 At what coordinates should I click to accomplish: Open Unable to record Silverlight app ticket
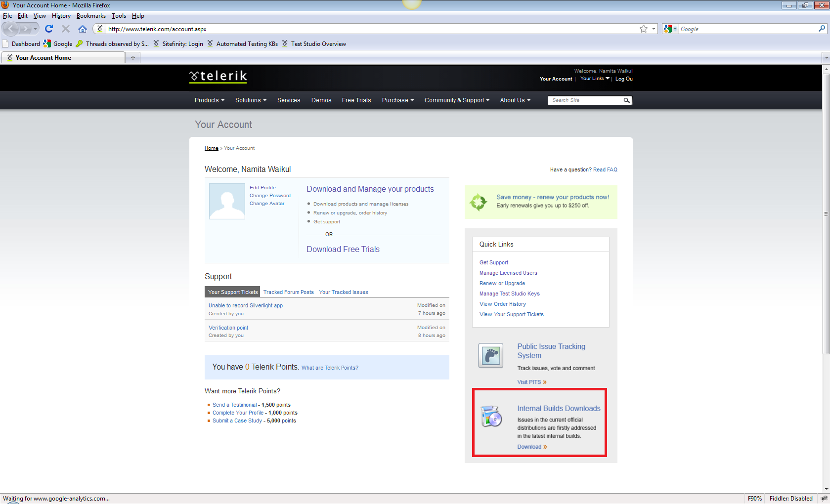[x=246, y=305]
